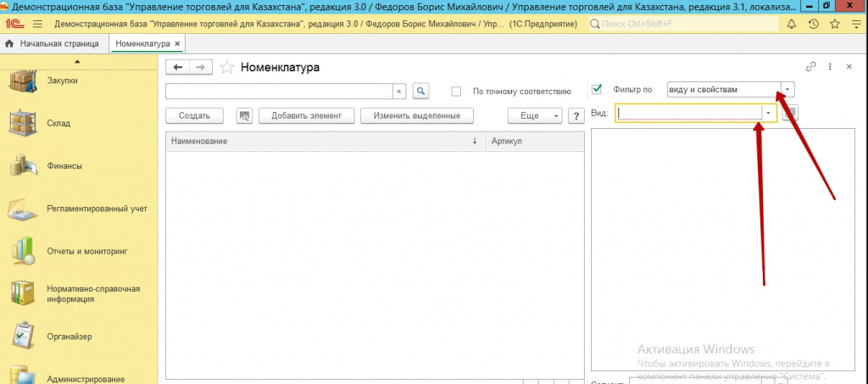868x384 pixels.
Task: Add Номенклатура form to favorites star
Action: [x=226, y=68]
